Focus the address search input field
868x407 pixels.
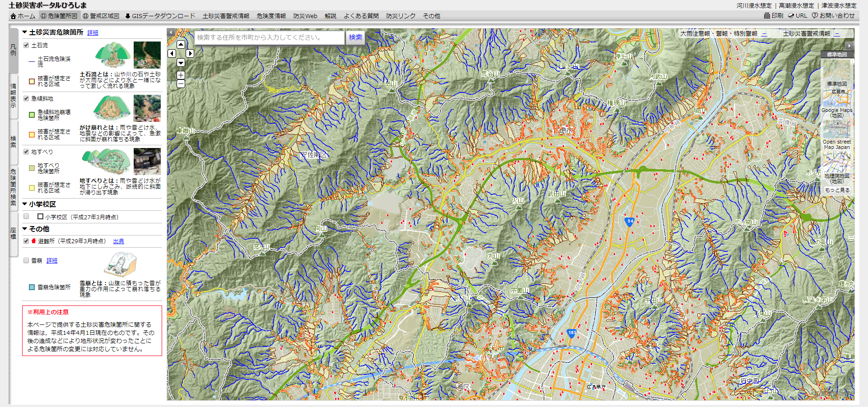[x=269, y=37]
